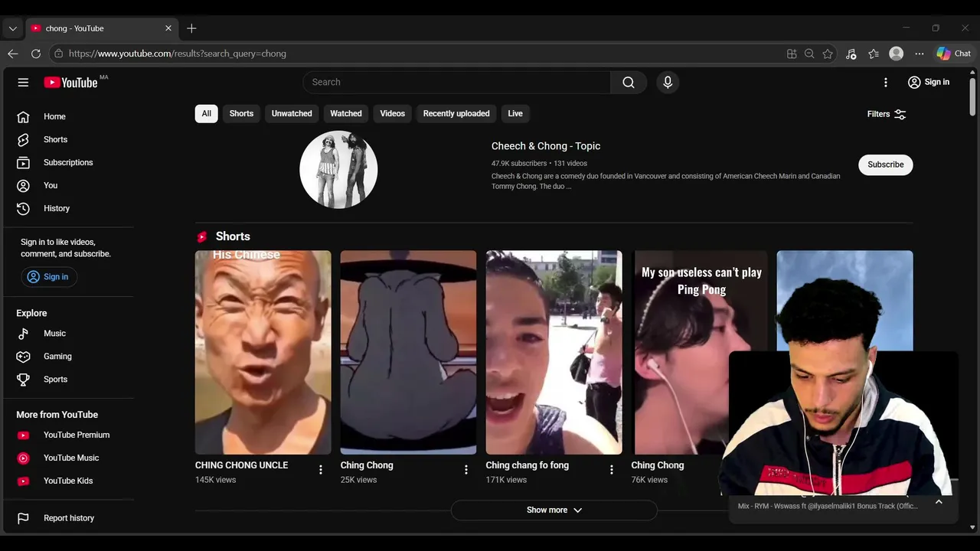The width and height of the screenshot is (980, 551).
Task: Click the sidebar Sign in button
Action: coord(48,277)
